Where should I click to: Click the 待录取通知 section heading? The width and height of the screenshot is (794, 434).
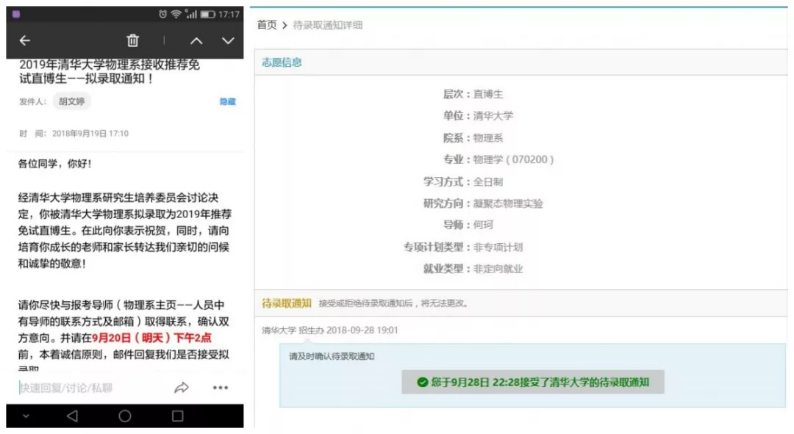point(286,303)
